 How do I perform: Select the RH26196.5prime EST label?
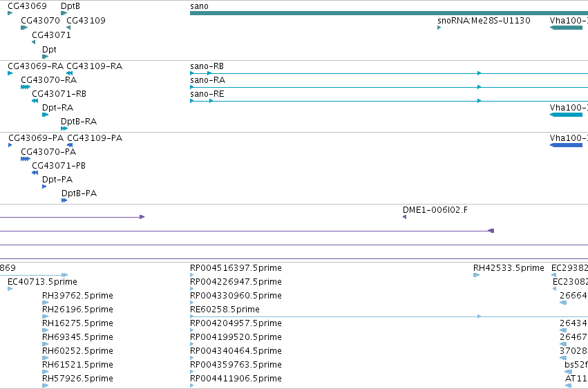77,310
